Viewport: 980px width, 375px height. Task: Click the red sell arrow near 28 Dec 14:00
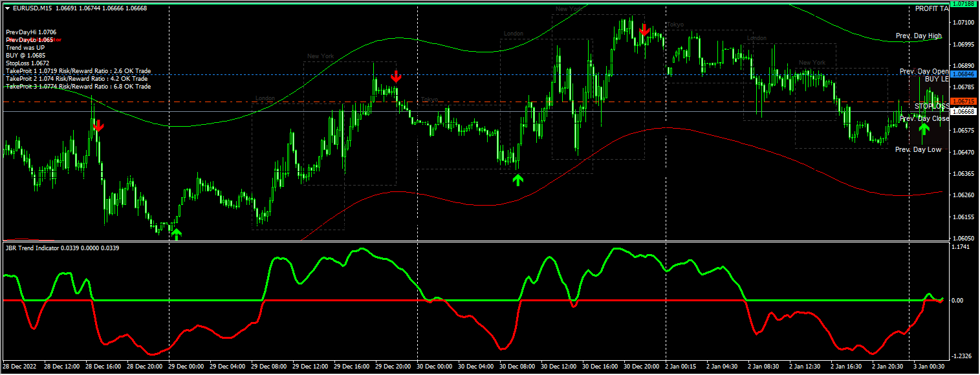pyautogui.click(x=97, y=127)
